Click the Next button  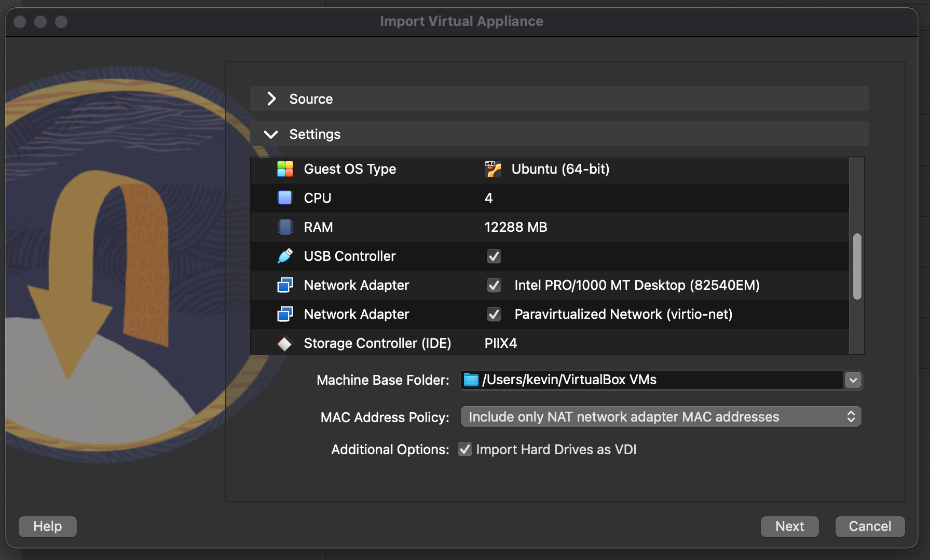coord(789,526)
